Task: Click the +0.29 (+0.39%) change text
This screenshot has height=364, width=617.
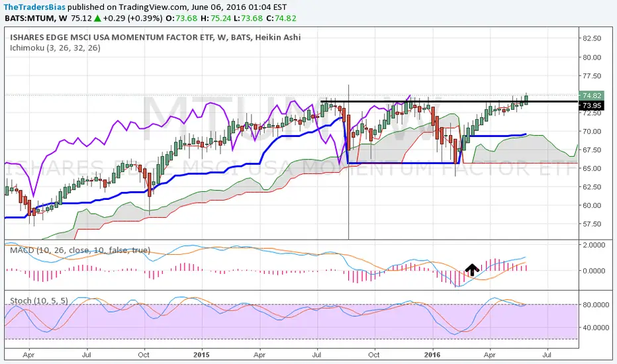Action: point(132,18)
